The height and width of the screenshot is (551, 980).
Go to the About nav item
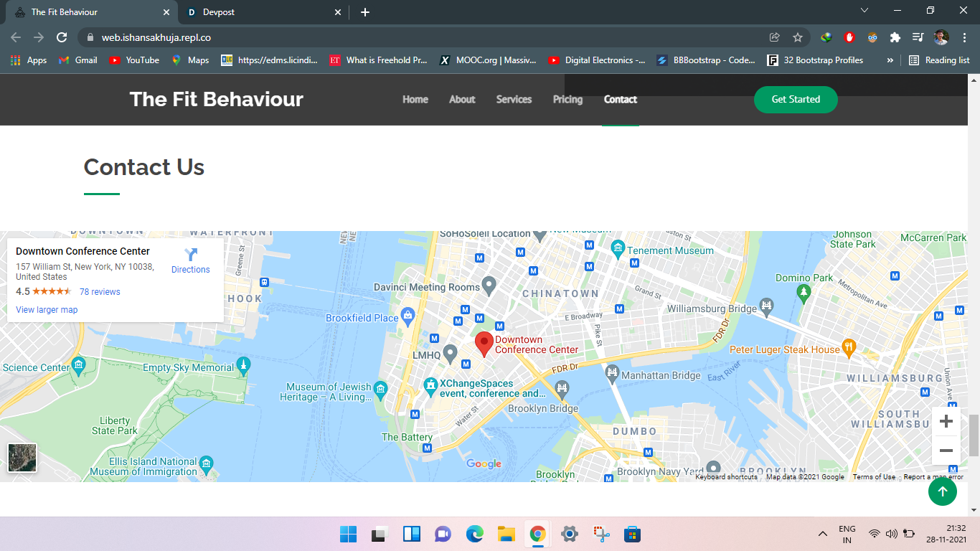462,100
